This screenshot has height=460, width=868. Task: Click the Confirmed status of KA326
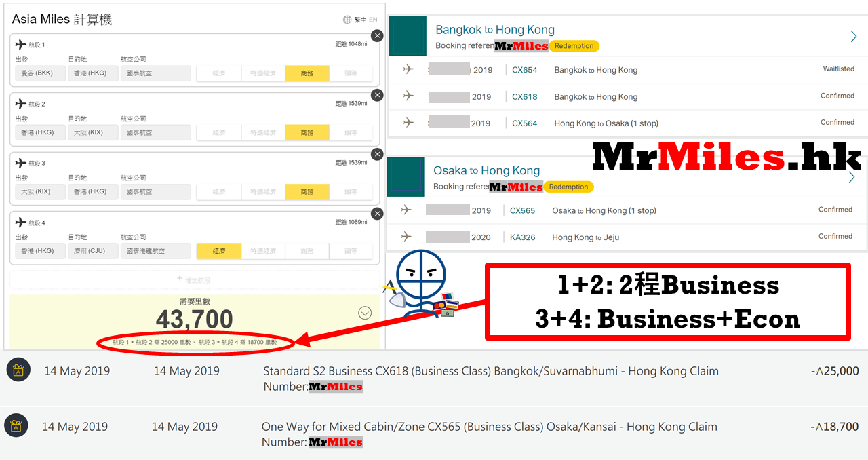(835, 236)
